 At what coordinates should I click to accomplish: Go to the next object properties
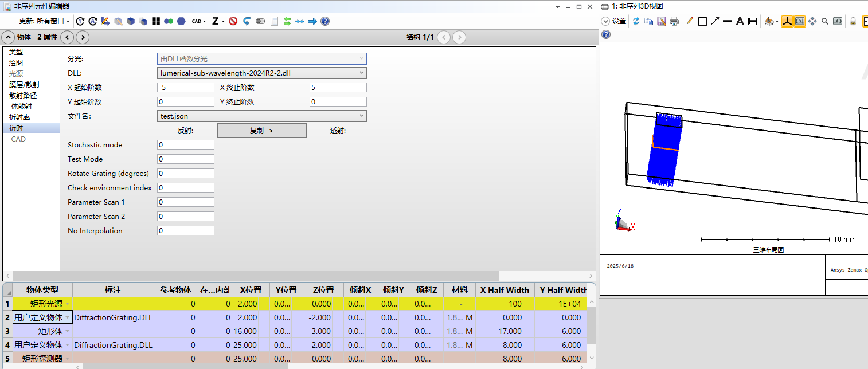[x=83, y=37]
